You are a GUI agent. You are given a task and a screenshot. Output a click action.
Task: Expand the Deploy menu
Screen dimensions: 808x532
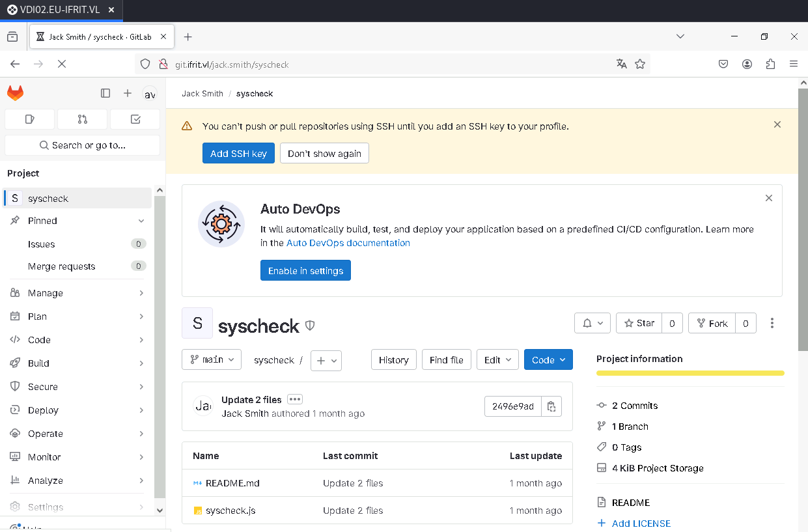click(77, 410)
